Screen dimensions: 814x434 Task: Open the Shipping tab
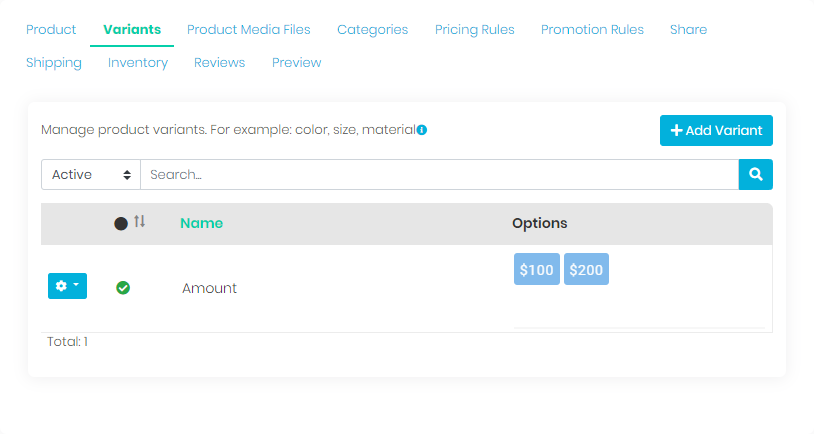(54, 63)
